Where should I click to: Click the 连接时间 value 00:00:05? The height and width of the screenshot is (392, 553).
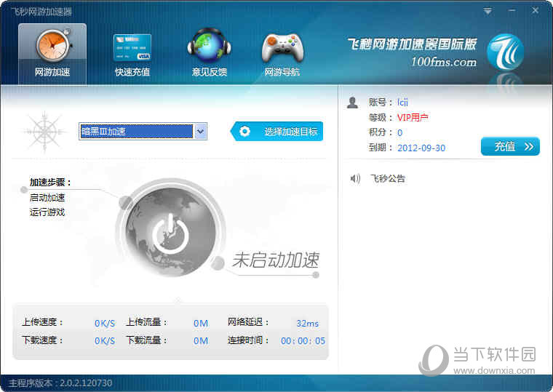tap(303, 340)
